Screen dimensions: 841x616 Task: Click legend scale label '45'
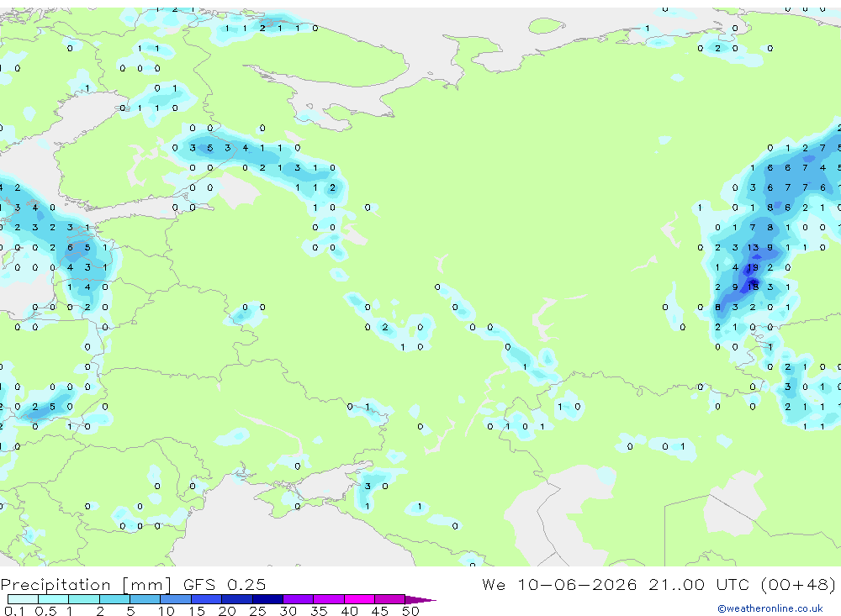click(x=380, y=611)
